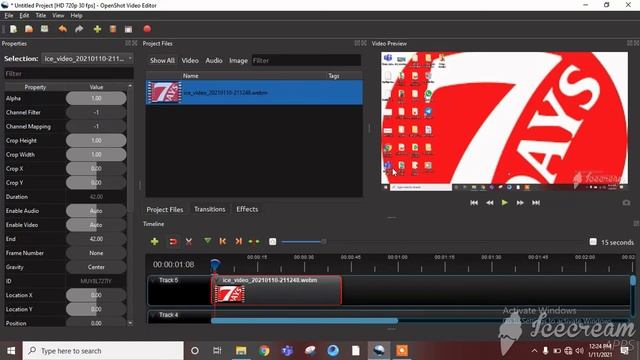This screenshot has width=640, height=360.
Task: Select ice_video webm file in Project Files
Action: [x=254, y=93]
